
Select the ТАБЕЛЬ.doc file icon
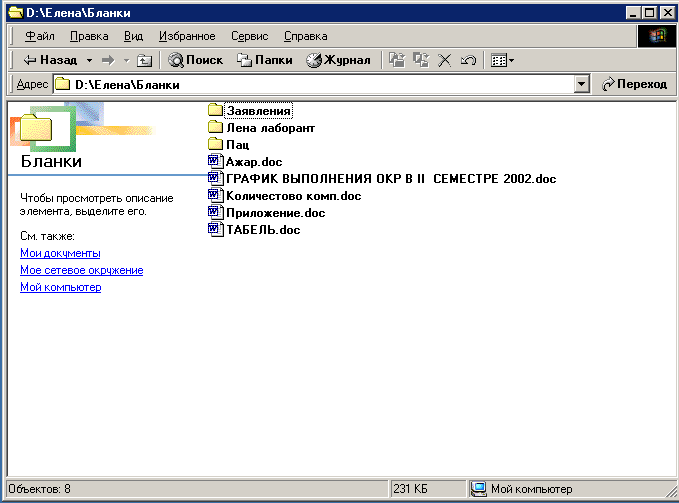click(216, 229)
